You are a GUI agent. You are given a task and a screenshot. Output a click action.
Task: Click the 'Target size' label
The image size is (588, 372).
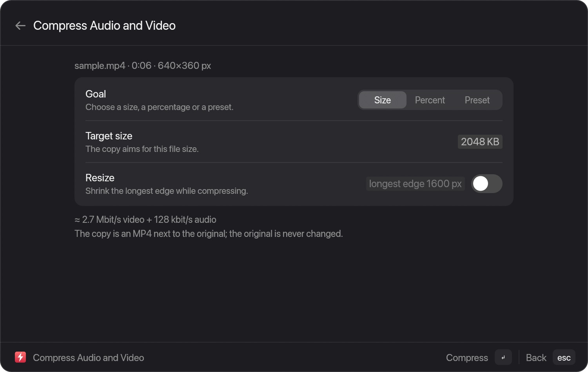pos(109,136)
